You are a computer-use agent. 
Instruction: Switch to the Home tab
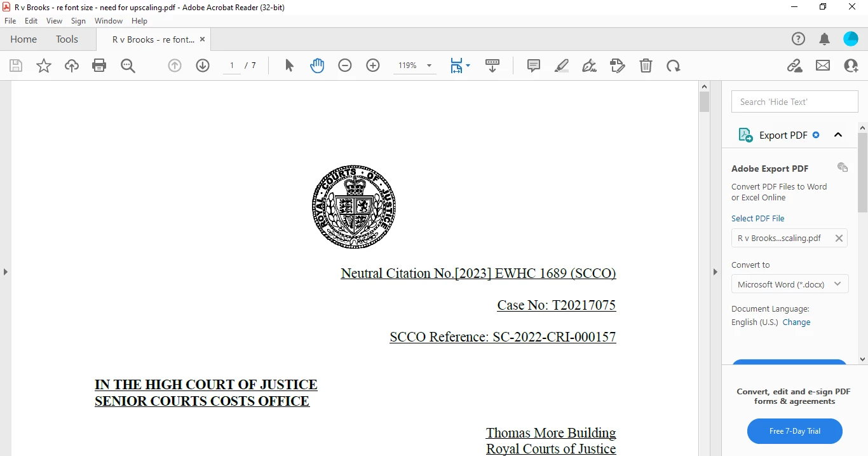click(x=24, y=39)
